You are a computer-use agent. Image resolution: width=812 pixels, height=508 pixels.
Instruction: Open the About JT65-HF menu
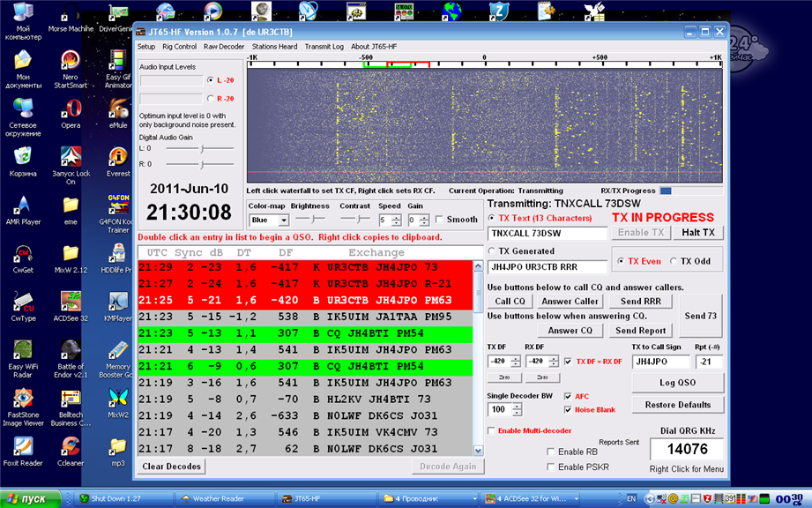click(x=374, y=47)
